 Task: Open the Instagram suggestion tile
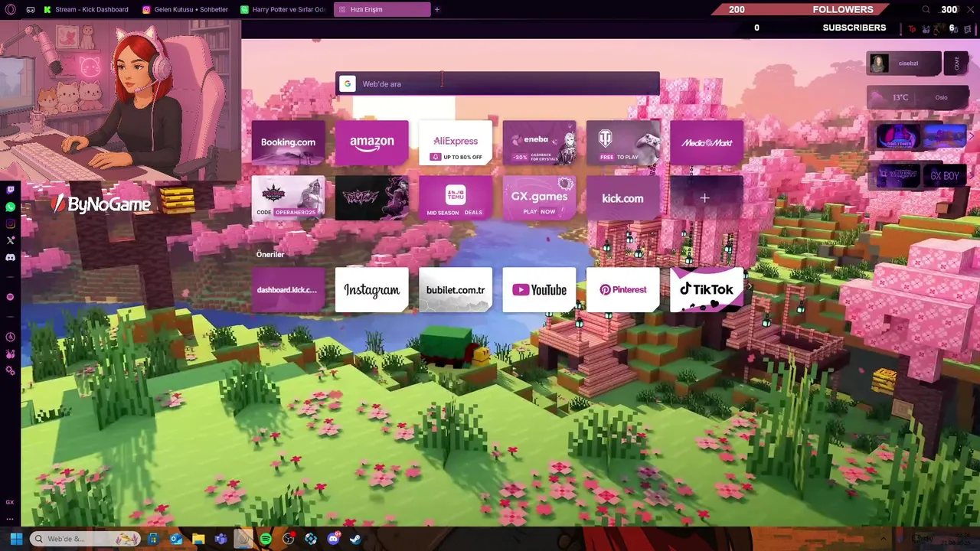[372, 290]
